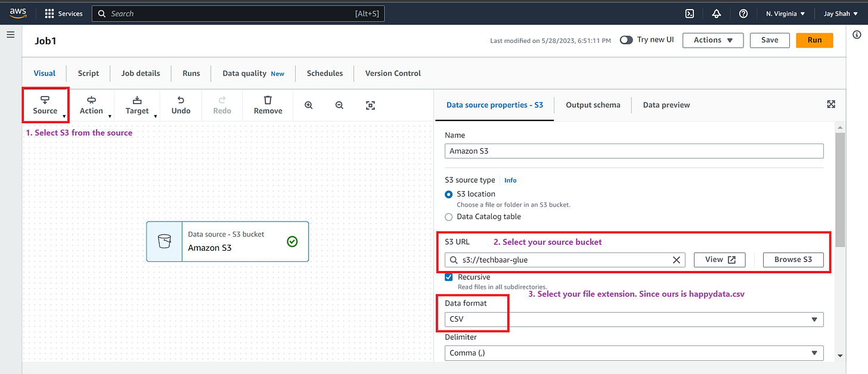The image size is (868, 374).
Task: Fit the graph to view
Action: coord(370,105)
